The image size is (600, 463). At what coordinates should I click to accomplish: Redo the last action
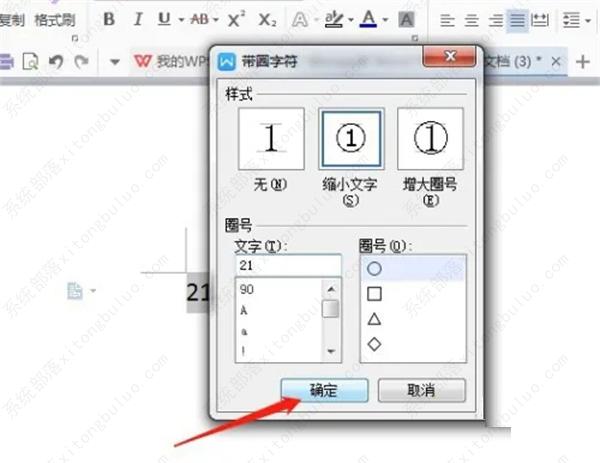[81, 61]
